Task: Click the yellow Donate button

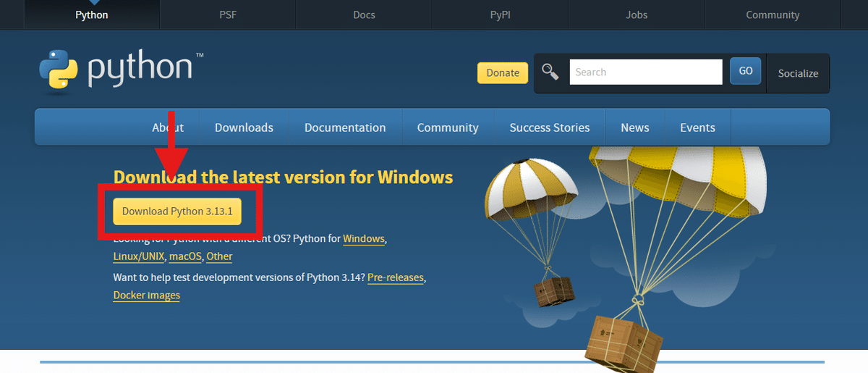Action: coord(503,72)
